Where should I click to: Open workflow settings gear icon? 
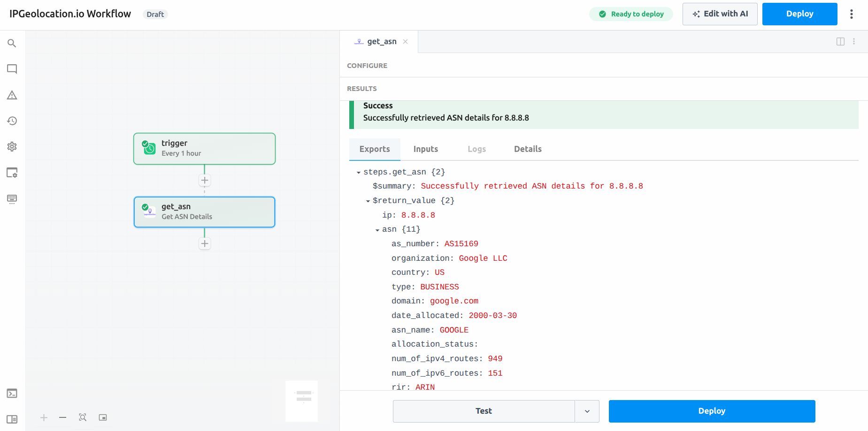click(x=12, y=147)
